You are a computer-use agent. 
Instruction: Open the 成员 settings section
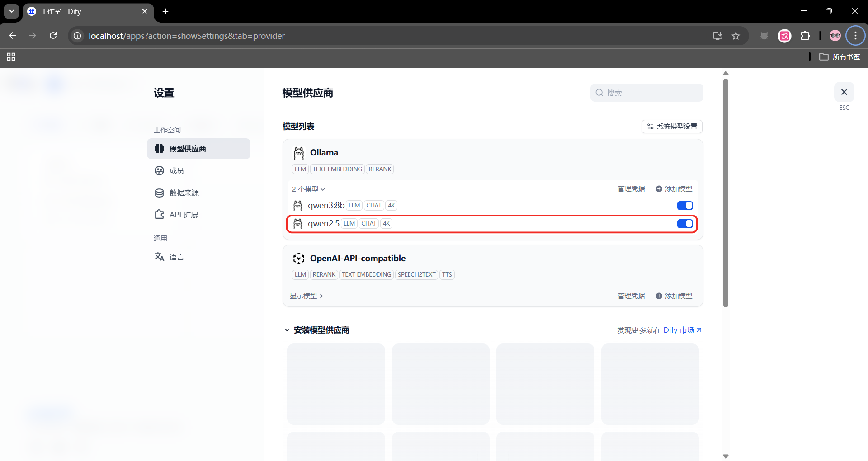click(198, 171)
